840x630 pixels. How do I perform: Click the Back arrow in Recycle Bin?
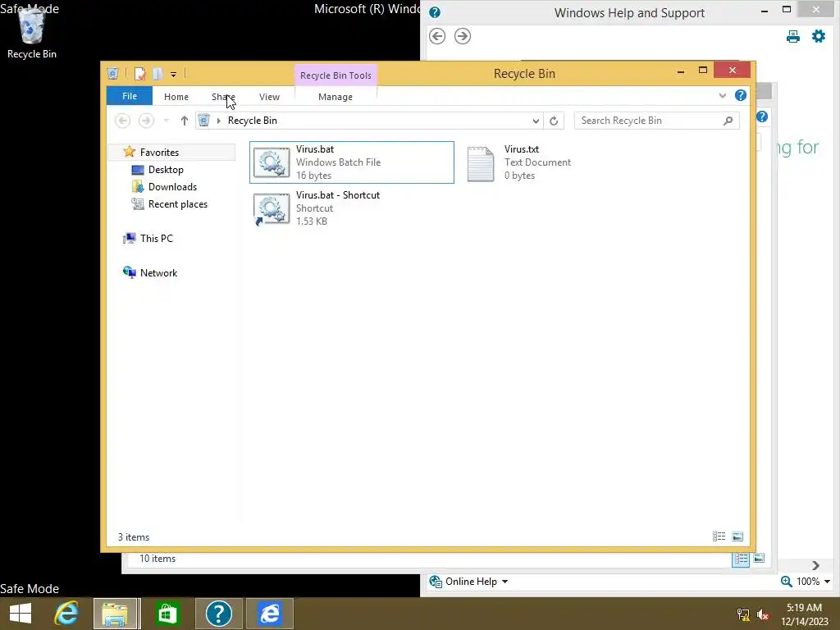pyautogui.click(x=123, y=121)
